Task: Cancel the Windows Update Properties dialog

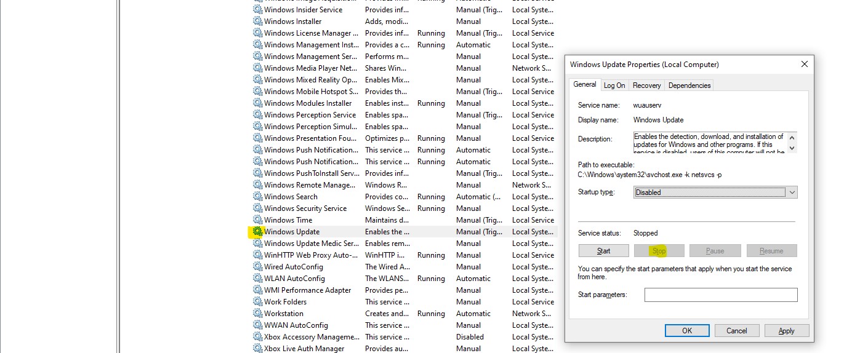Action: 736,331
